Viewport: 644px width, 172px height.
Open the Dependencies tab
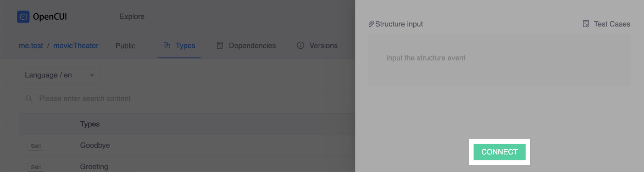252,46
